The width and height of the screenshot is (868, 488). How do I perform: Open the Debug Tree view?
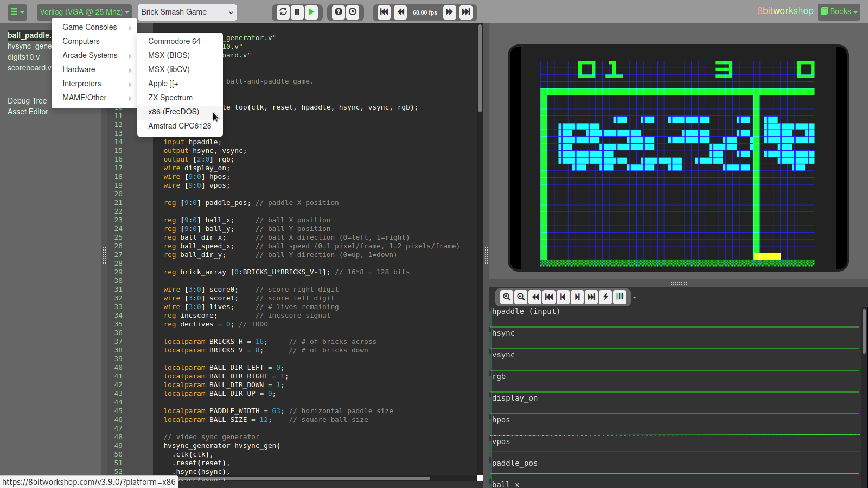[x=27, y=101]
